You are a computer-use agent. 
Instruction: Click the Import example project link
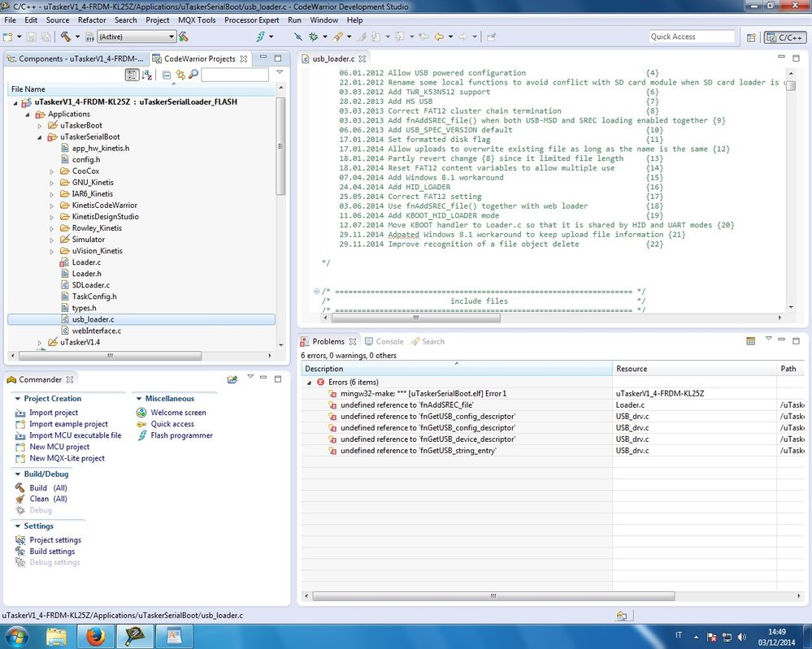[68, 424]
